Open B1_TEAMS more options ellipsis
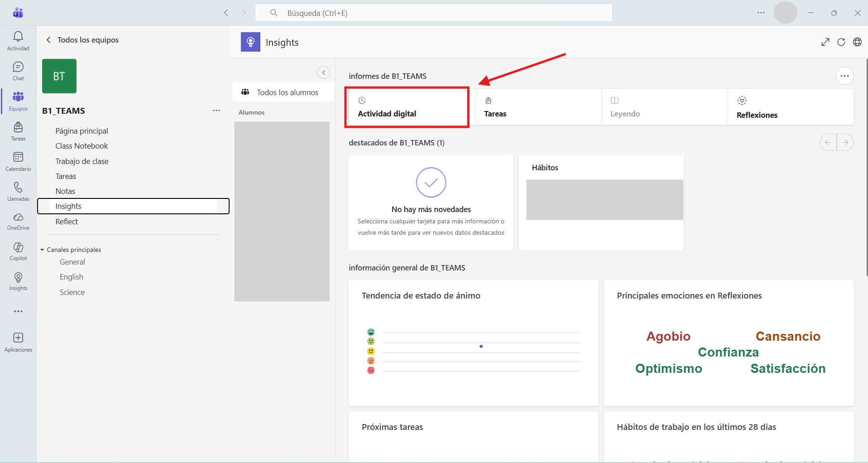This screenshot has height=463, width=868. click(216, 111)
